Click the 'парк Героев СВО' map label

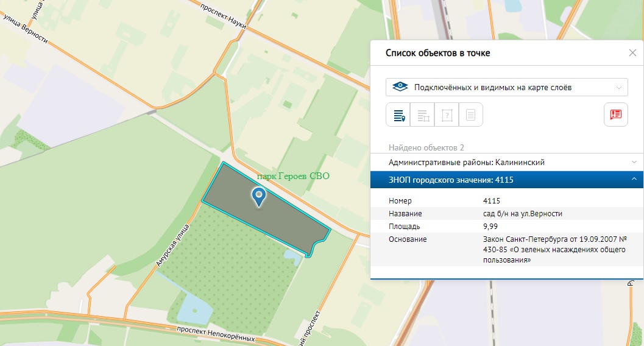(292, 177)
